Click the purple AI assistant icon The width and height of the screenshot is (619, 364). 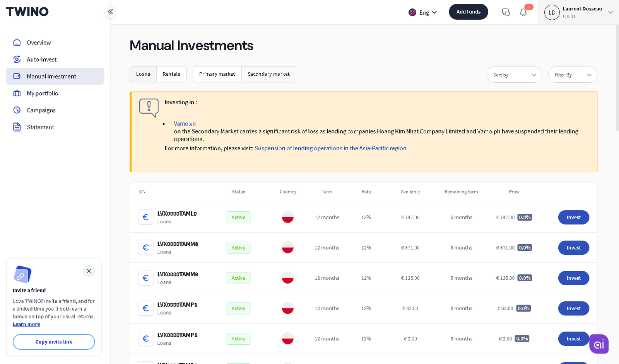[599, 344]
